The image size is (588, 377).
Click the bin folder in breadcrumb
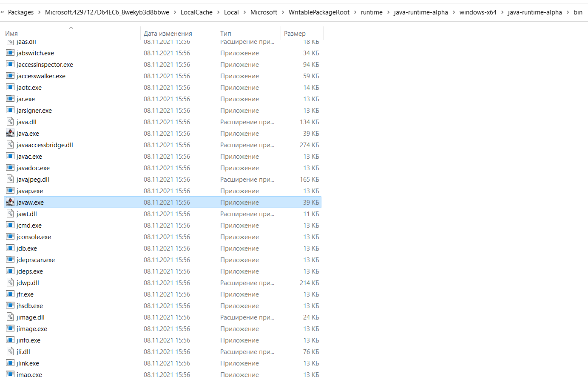click(x=578, y=12)
